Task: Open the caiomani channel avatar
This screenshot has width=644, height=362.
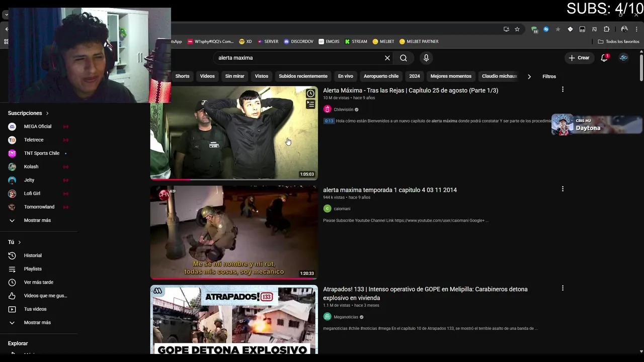Action: click(327, 209)
